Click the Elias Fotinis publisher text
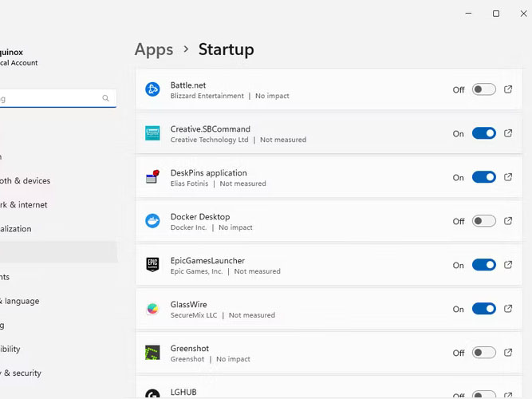Viewport: 532px width, 399px height. [x=189, y=184]
